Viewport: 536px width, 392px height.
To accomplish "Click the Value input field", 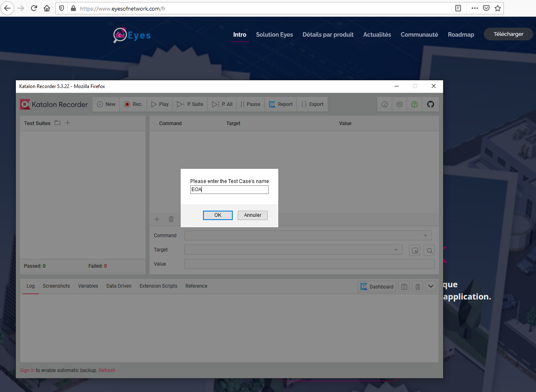I will click(x=309, y=264).
